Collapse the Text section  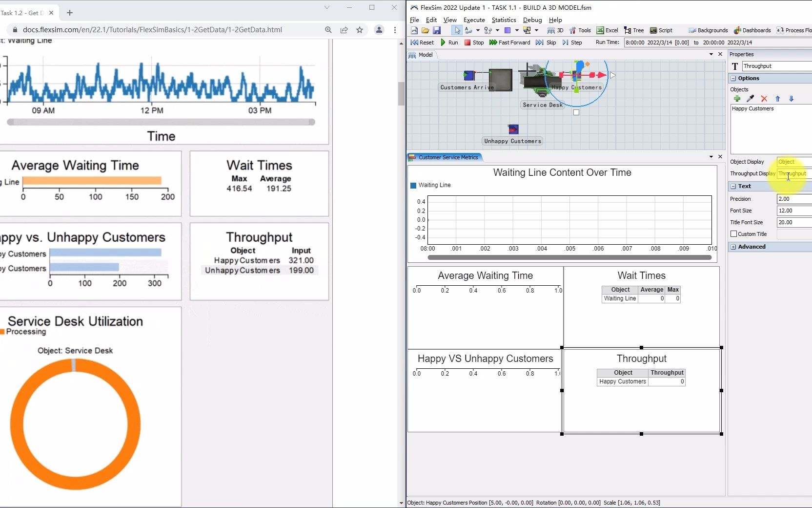[734, 186]
